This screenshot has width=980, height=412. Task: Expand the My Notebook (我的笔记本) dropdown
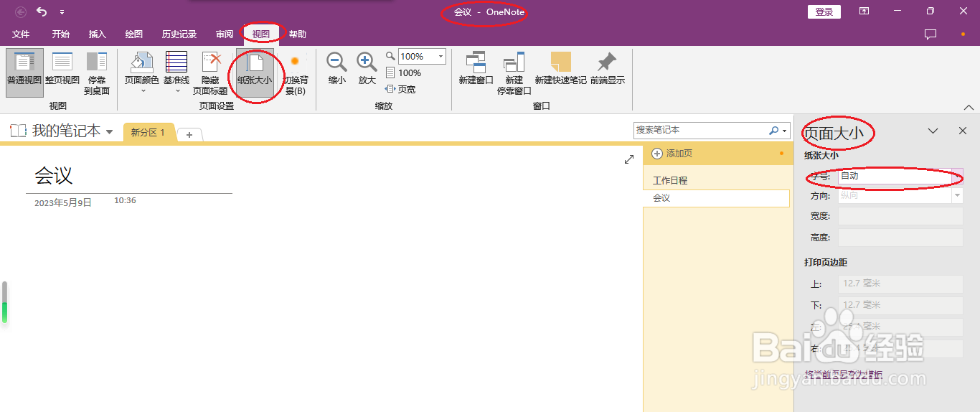point(109,131)
